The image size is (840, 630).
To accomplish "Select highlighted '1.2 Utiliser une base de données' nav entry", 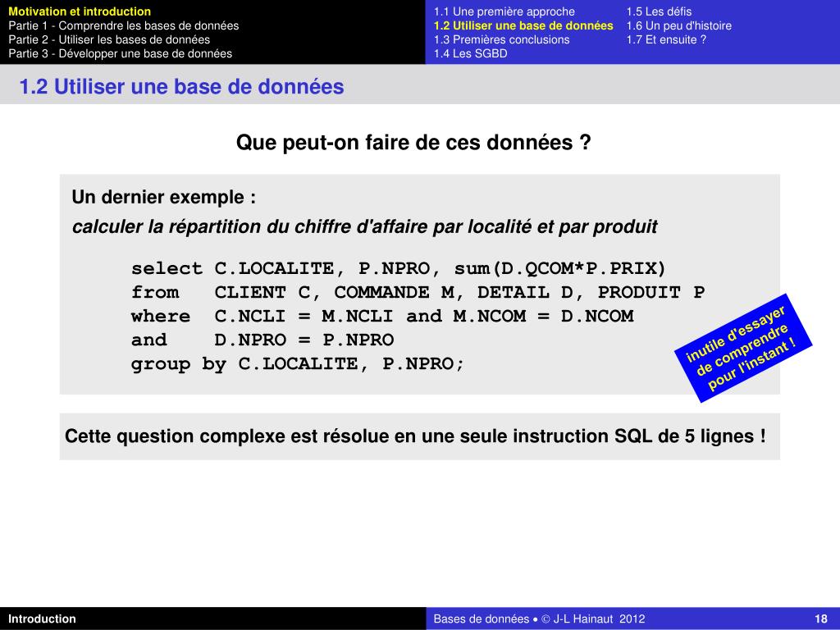I will (523, 25).
